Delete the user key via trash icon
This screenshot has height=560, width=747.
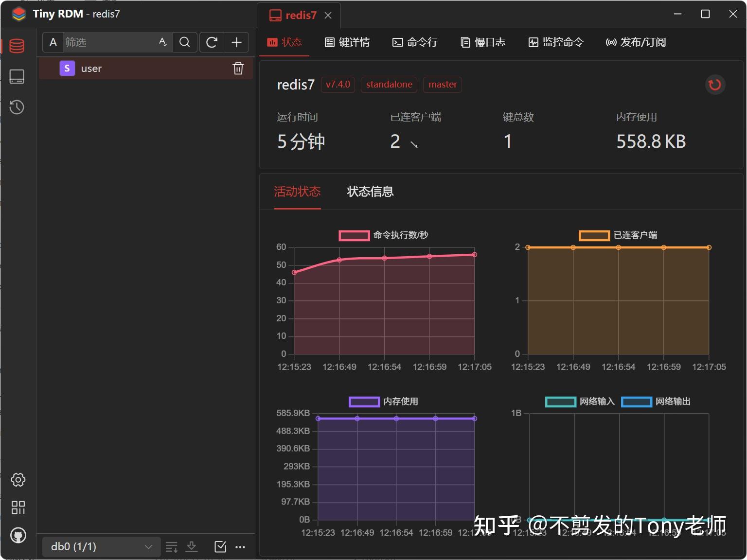(x=238, y=68)
